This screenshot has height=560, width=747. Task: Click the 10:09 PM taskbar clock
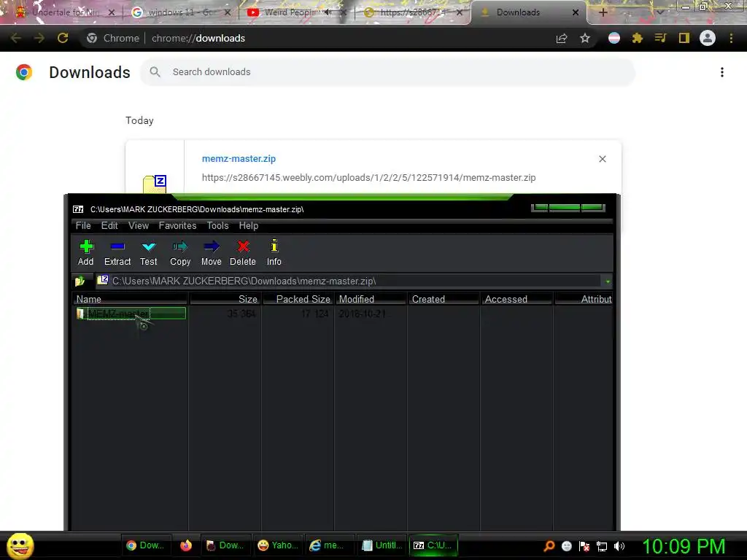[684, 546]
